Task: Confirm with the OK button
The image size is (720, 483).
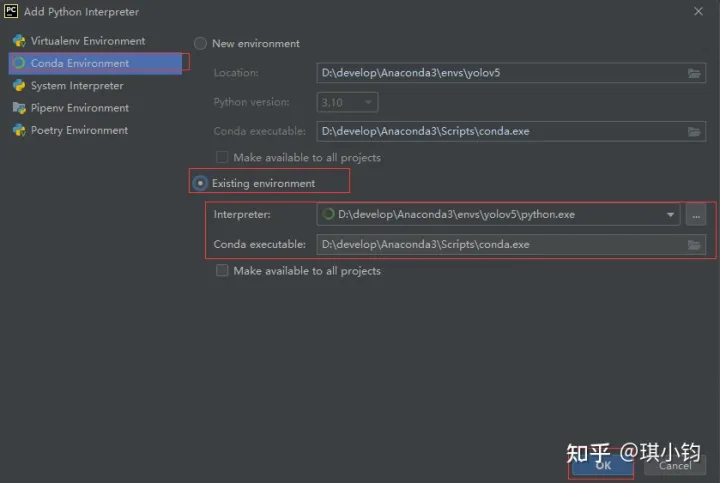Action: point(602,466)
